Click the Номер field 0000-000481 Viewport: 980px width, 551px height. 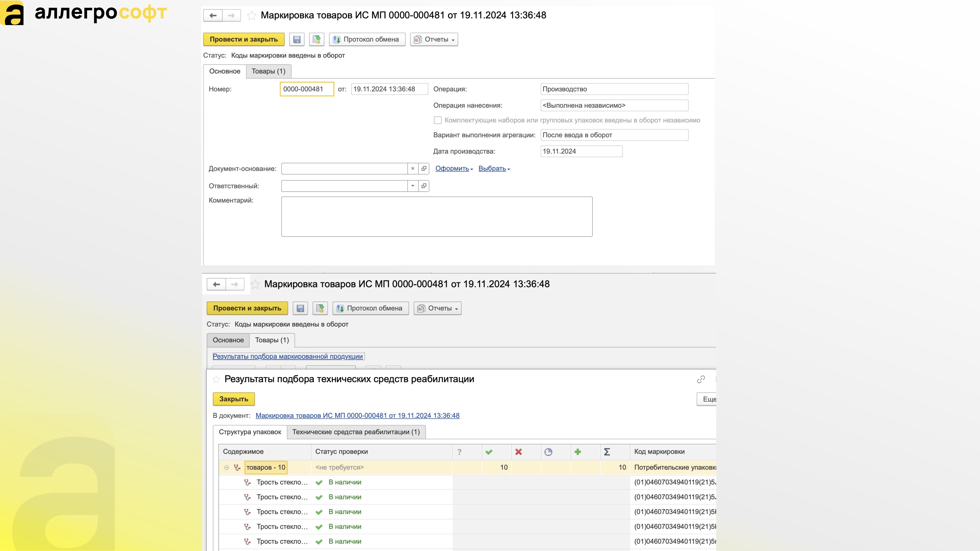click(307, 89)
